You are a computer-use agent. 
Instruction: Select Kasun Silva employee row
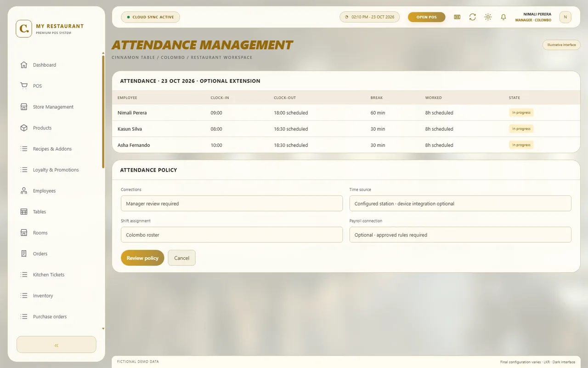click(x=346, y=129)
